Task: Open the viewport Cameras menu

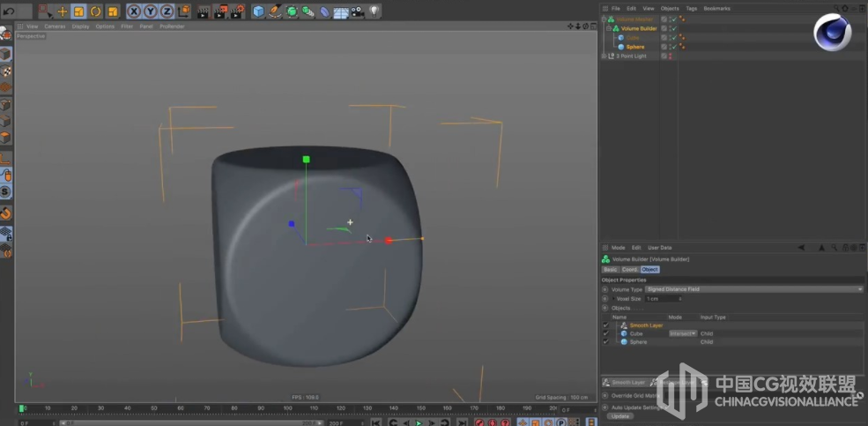Action: click(x=55, y=26)
